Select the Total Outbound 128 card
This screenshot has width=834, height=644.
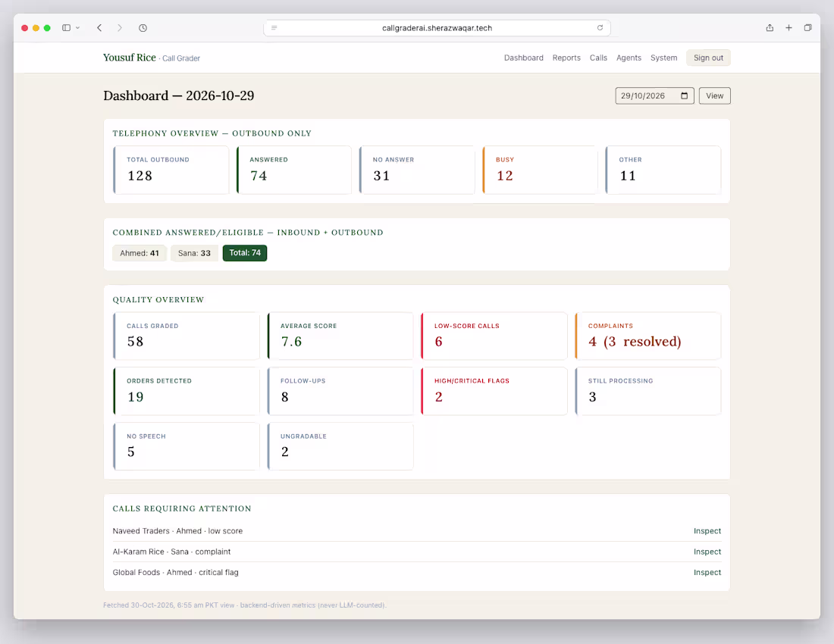pos(171,170)
